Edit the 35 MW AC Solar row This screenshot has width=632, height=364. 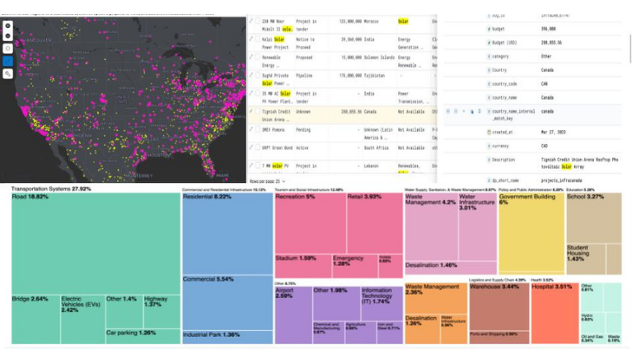click(x=251, y=93)
